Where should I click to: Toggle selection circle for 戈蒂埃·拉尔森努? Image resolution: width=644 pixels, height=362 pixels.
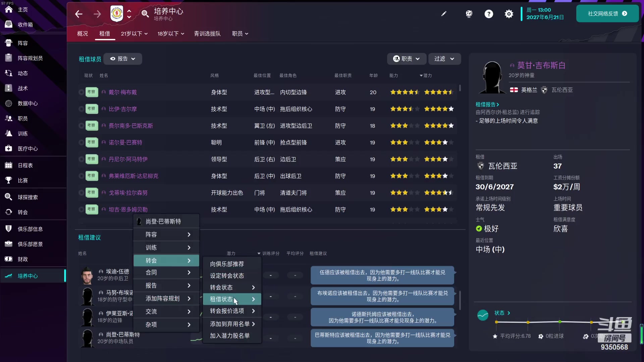[x=81, y=193]
